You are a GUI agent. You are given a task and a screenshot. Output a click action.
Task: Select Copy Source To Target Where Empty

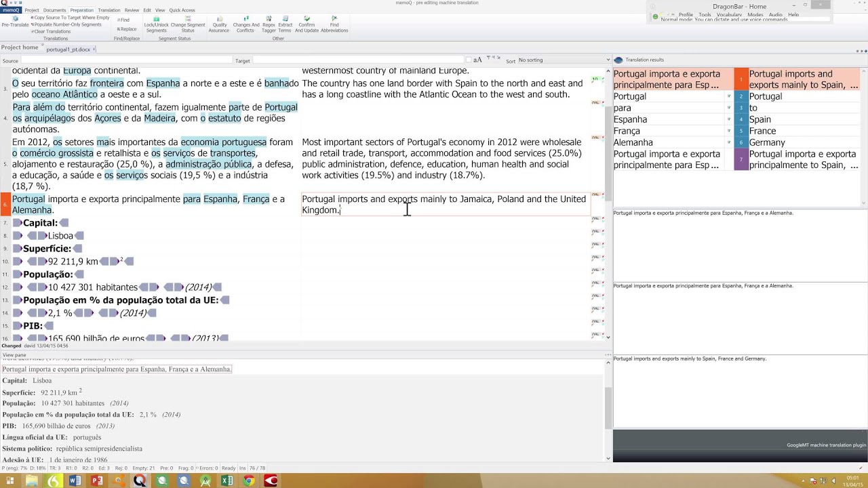pos(70,18)
